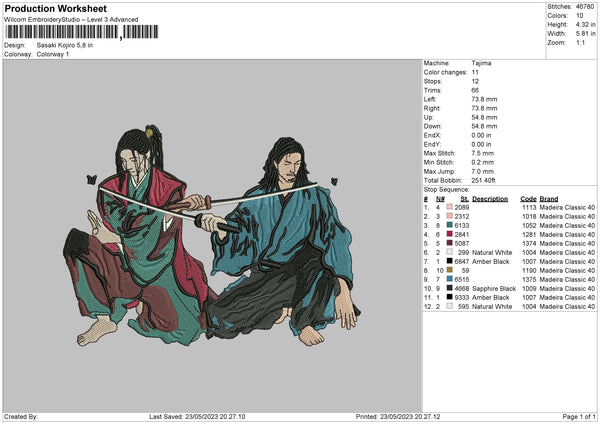Choose the black swatch beside stitch count 9333
Screen dimensions: 600x424
tap(449, 297)
